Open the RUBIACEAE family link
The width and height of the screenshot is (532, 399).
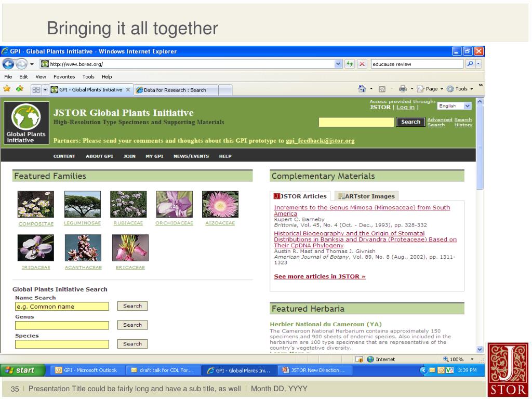click(x=128, y=223)
